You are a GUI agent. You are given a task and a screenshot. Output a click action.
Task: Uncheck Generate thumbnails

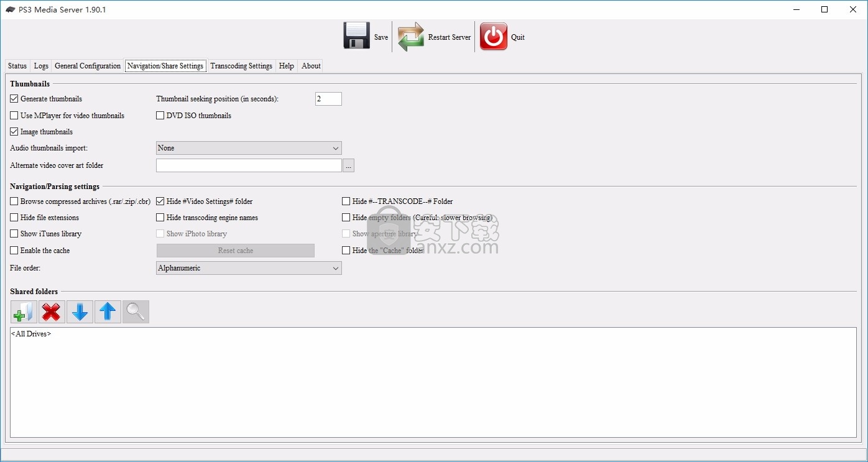pyautogui.click(x=14, y=99)
